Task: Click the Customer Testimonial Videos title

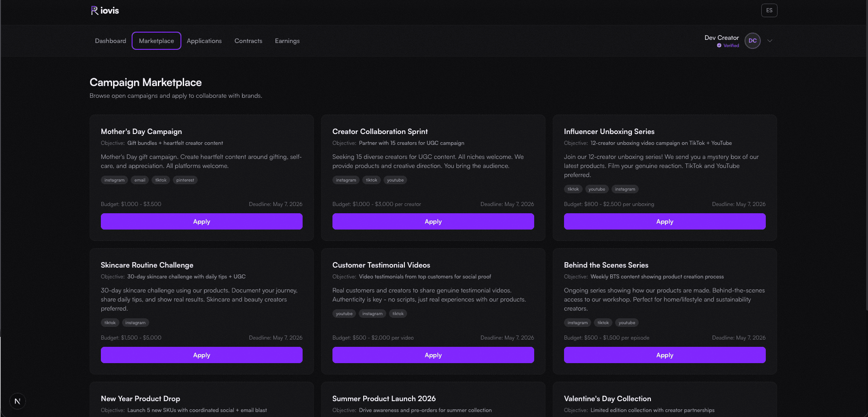Action: point(381,265)
